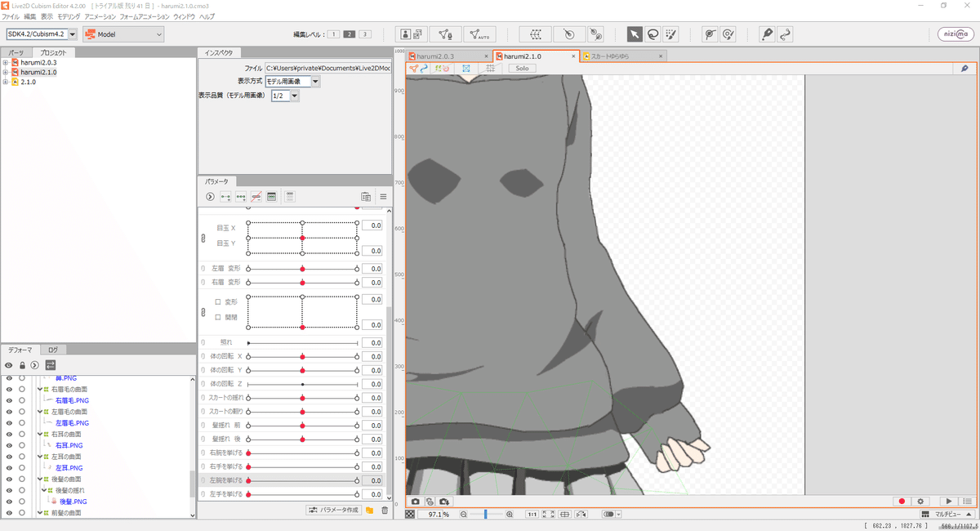Image resolution: width=980 pixels, height=531 pixels.
Task: Open the auto mesh generation tool
Action: (479, 34)
